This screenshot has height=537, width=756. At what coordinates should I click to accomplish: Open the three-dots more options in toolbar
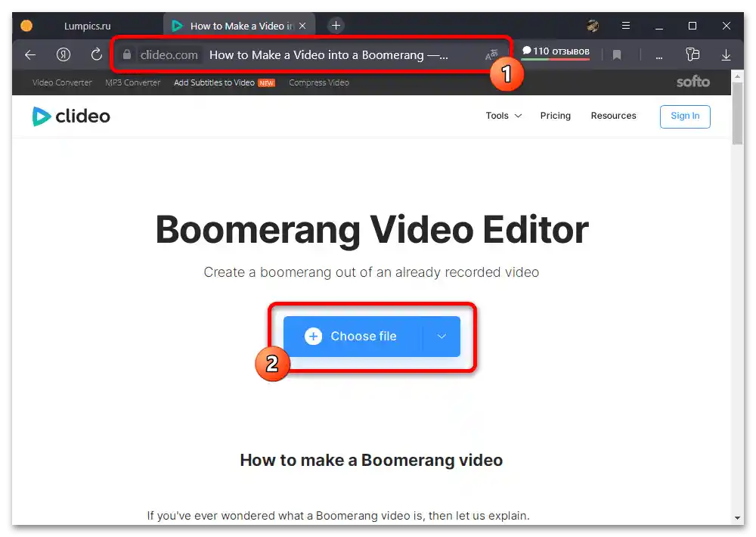659,57
